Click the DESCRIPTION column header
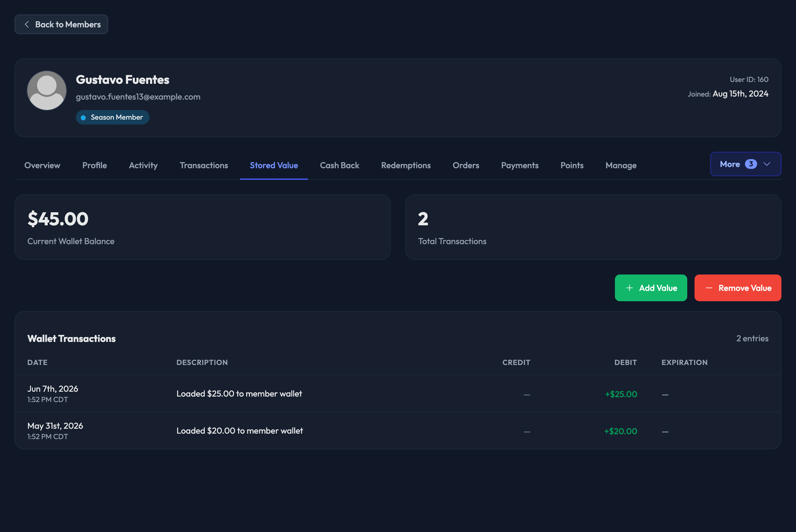The width and height of the screenshot is (796, 532). coord(202,363)
